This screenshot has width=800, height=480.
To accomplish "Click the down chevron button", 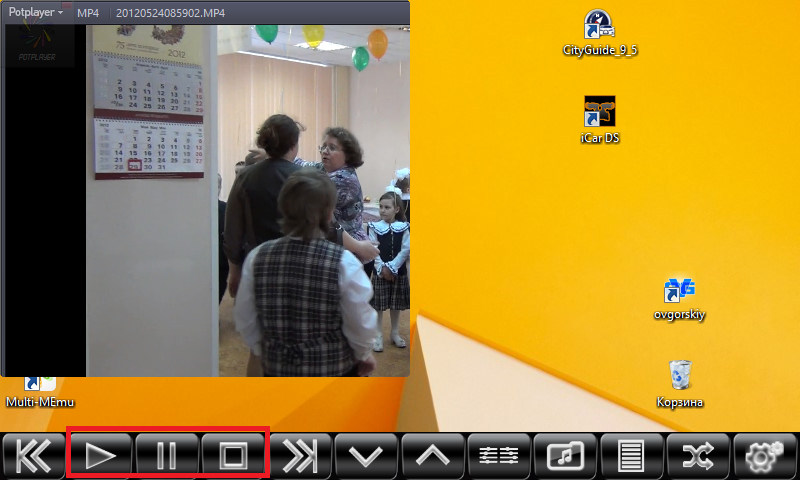I will (x=366, y=456).
